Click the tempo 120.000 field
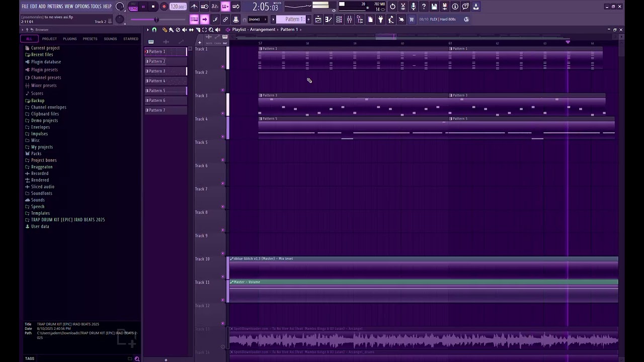 [178, 7]
